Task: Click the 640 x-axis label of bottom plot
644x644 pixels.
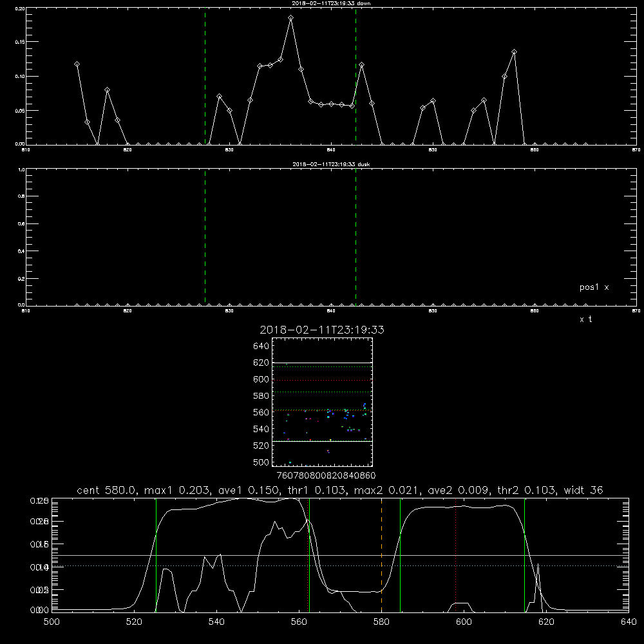Action: [x=629, y=622]
